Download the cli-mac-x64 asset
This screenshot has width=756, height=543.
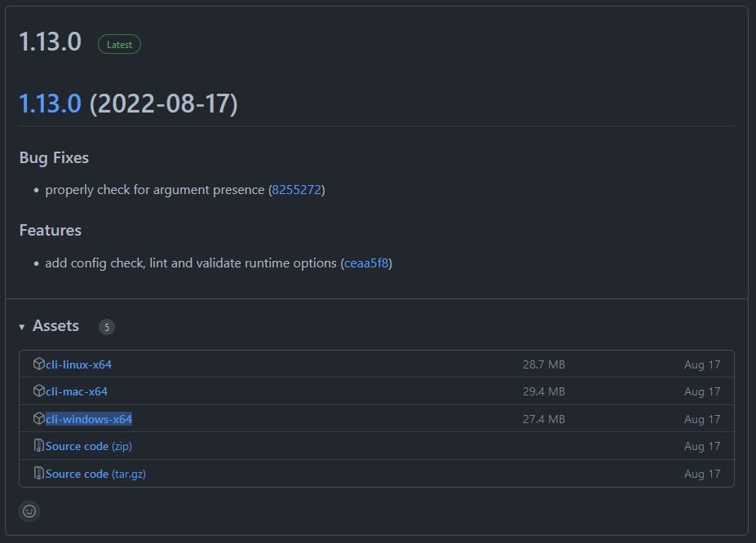click(76, 391)
